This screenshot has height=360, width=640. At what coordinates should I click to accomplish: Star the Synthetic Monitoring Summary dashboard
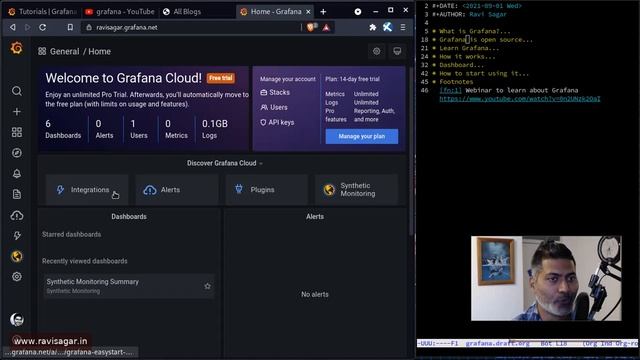207,286
